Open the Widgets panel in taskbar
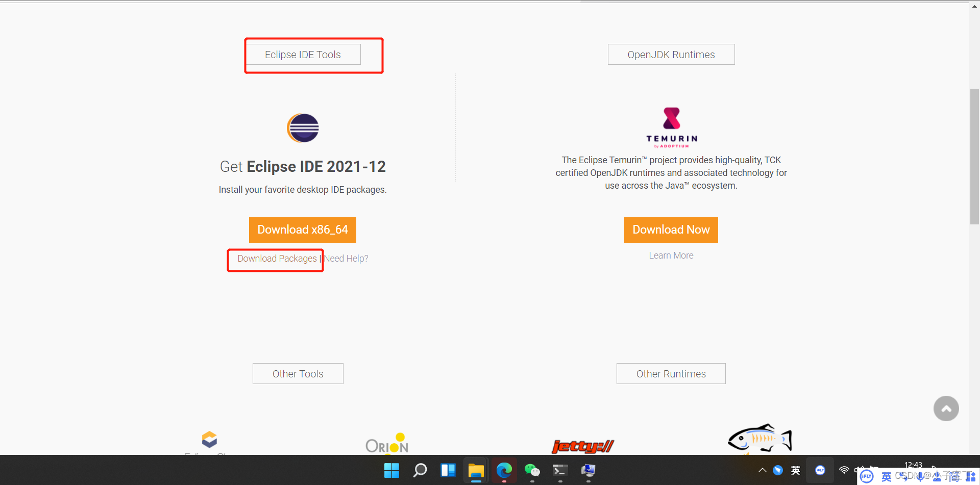980x485 pixels. click(x=448, y=470)
